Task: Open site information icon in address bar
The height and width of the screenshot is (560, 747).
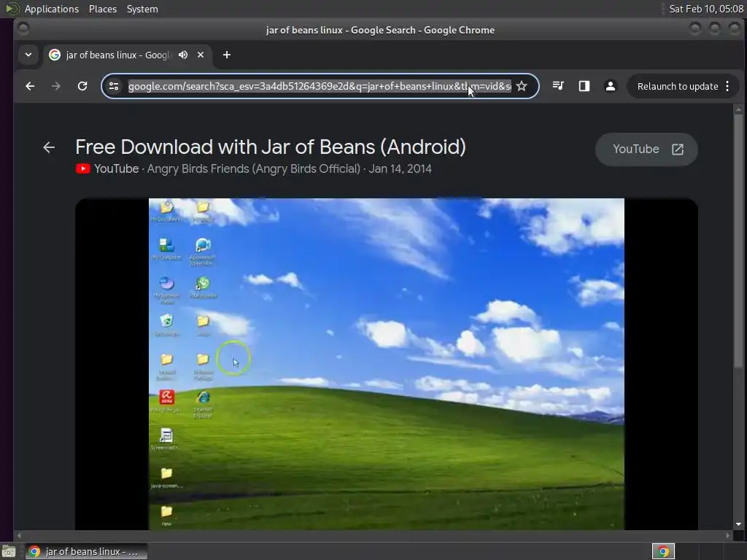Action: pos(114,86)
